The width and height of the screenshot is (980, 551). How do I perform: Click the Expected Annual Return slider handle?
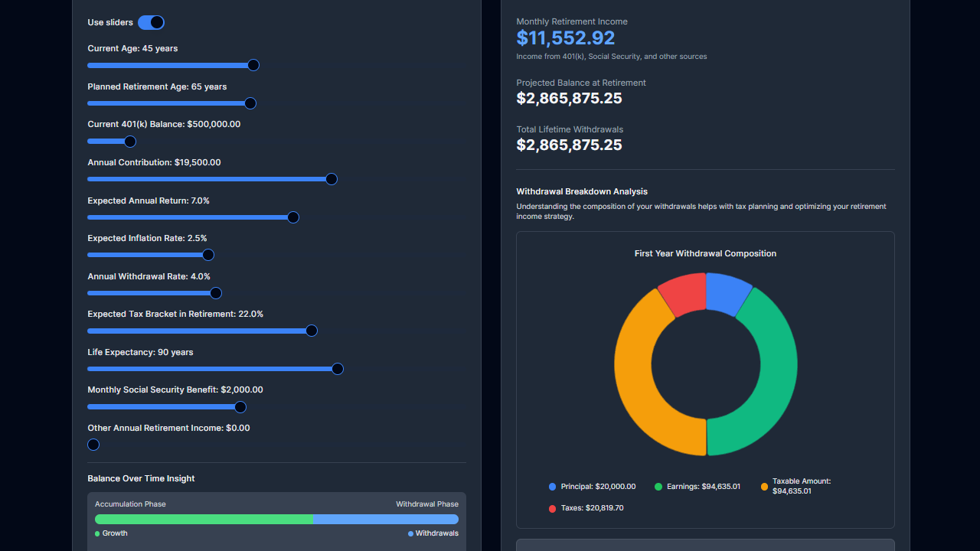tap(292, 217)
